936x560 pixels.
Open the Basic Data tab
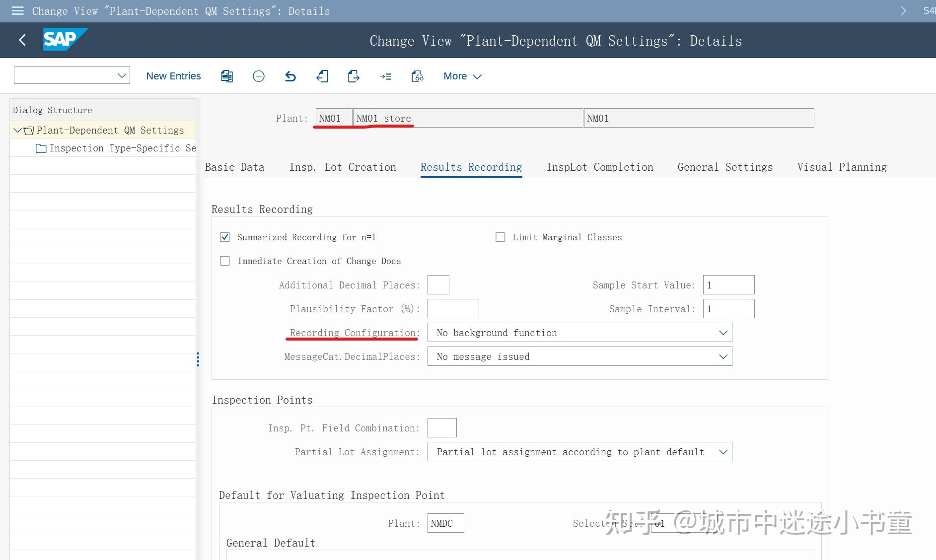pos(234,167)
